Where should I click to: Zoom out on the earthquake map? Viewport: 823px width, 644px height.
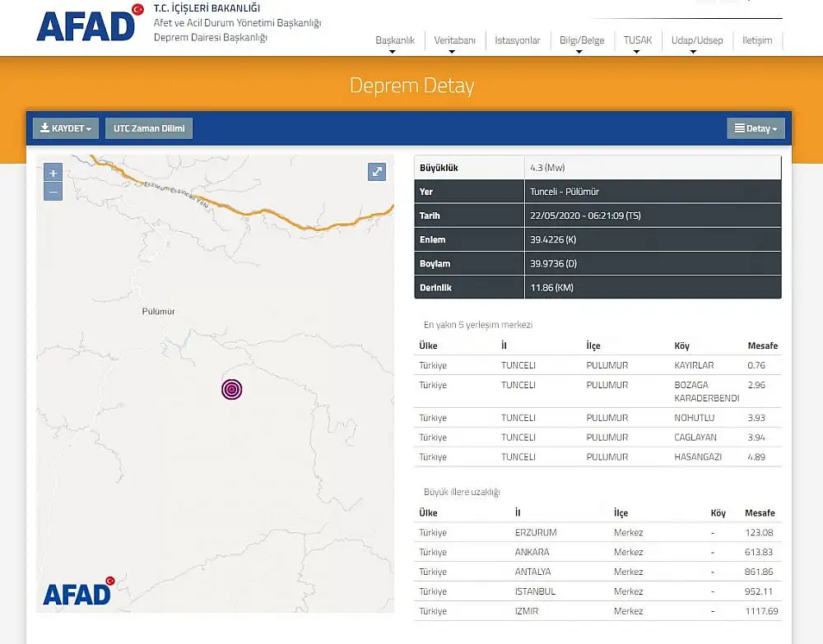[53, 192]
